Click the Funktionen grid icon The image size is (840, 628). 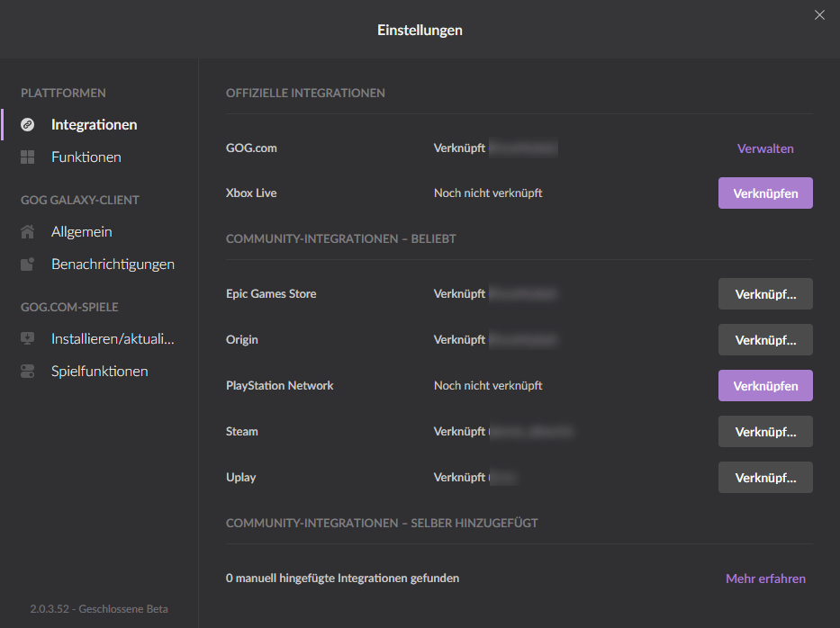click(27, 157)
